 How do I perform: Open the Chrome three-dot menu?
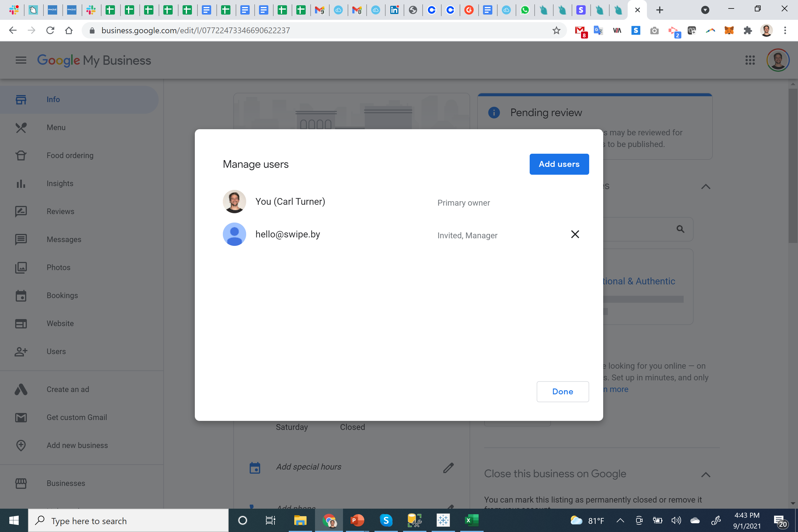[x=785, y=31]
